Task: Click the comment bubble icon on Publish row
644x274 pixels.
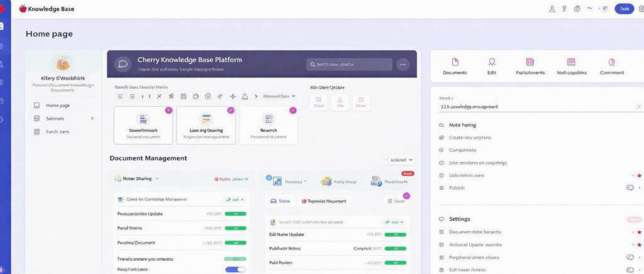Action: [x=630, y=188]
